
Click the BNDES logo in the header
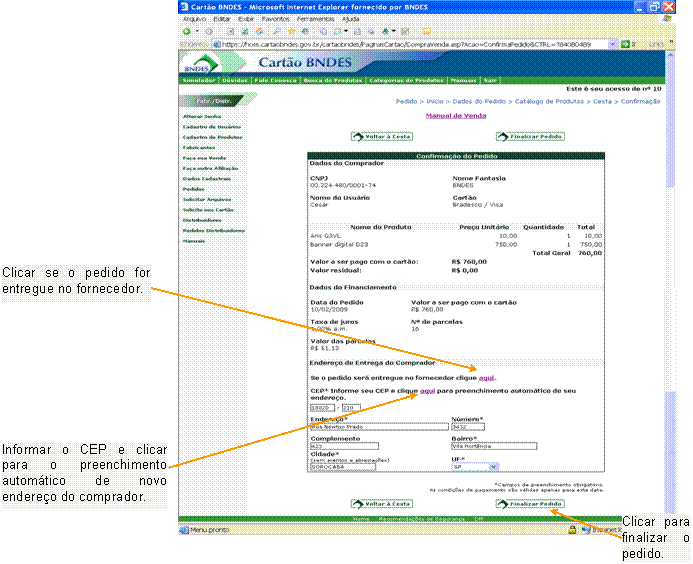pos(201,65)
